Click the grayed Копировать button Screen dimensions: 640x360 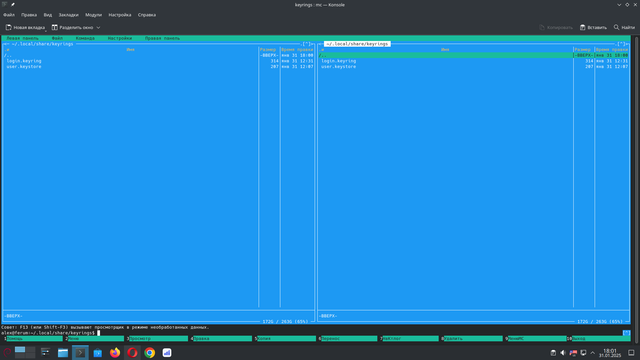[556, 27]
